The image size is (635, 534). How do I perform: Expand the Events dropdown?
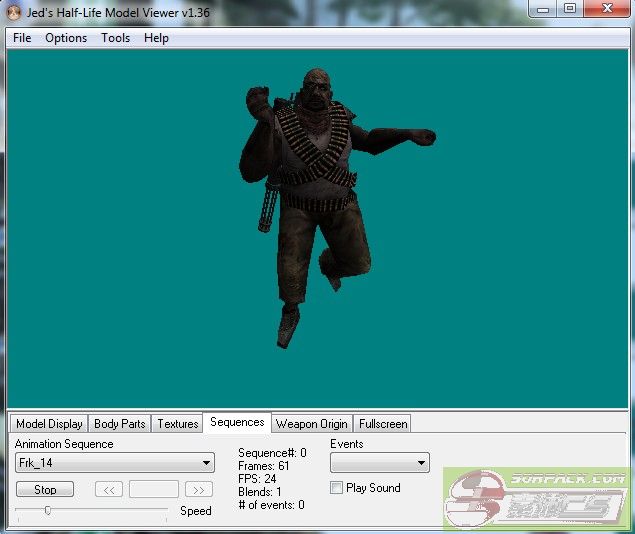click(380, 463)
